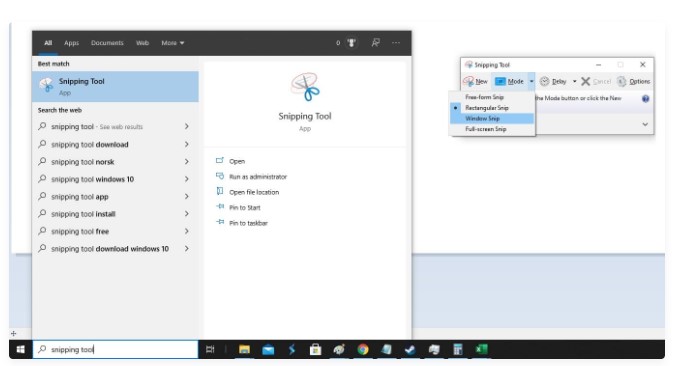Image resolution: width=682 pixels, height=366 pixels.
Task: Close the Snipping Tool window
Action: [642, 64]
